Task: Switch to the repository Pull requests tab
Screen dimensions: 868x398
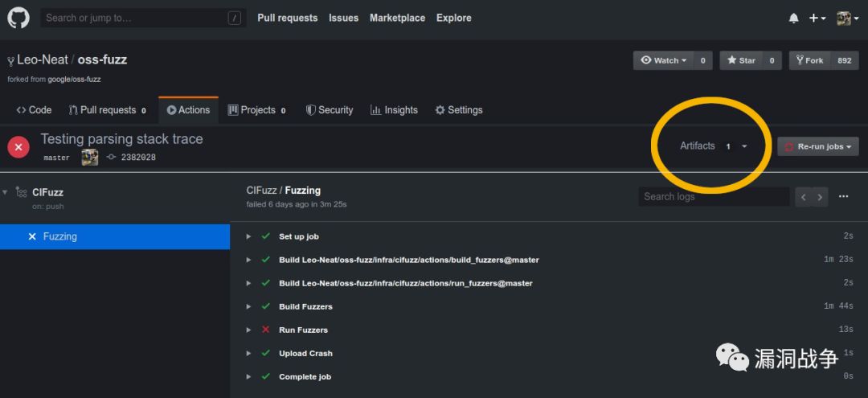Action: tap(108, 110)
